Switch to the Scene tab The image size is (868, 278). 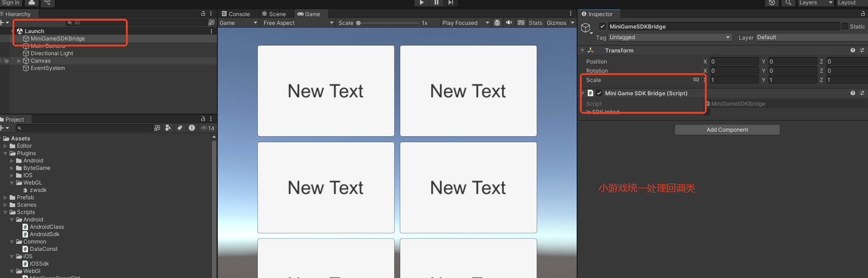tap(274, 14)
